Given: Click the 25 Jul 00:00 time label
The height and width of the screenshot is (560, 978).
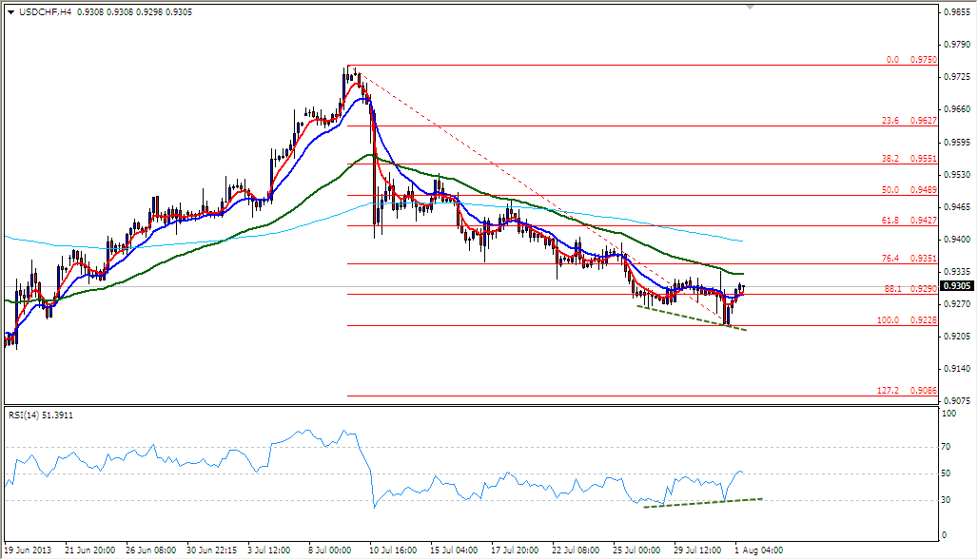Looking at the screenshot, I should pos(636,550).
